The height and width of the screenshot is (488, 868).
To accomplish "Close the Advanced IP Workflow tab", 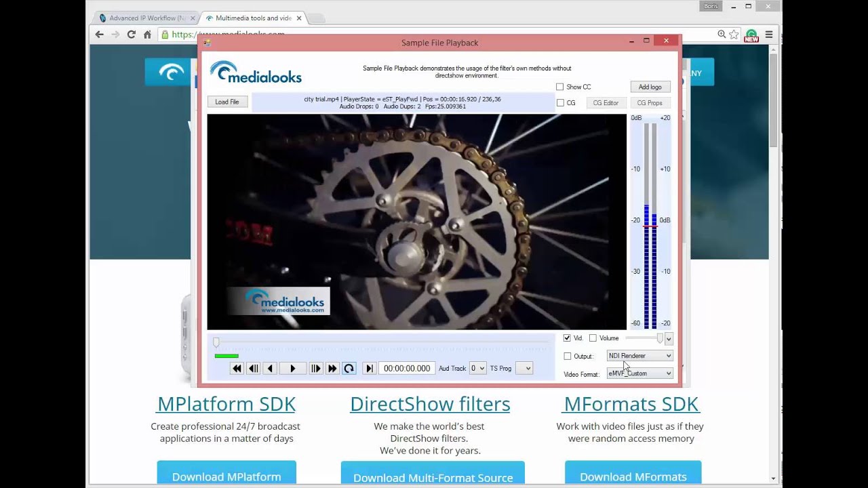I will (x=193, y=18).
